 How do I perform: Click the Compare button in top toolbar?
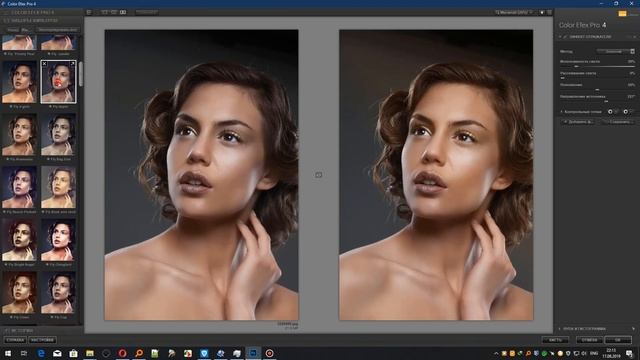[x=147, y=12]
